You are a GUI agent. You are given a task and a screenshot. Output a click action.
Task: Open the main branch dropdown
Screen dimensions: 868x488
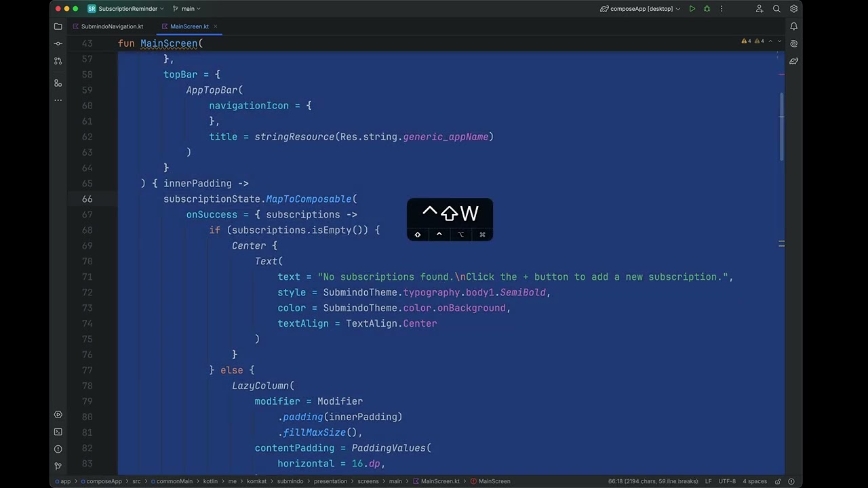coord(186,9)
